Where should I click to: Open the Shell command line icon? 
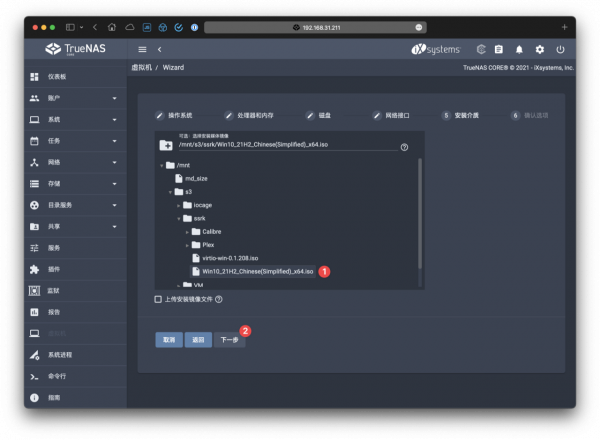point(34,377)
